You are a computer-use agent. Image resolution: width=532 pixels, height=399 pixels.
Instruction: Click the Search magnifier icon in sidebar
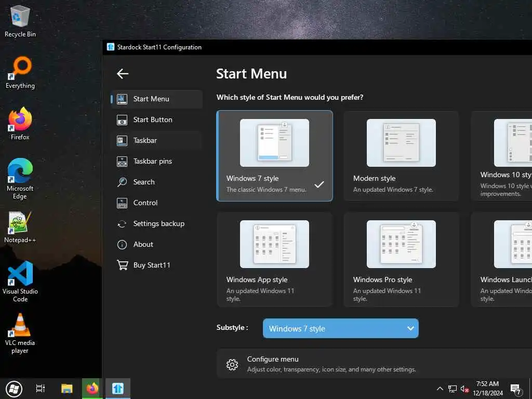tap(122, 182)
